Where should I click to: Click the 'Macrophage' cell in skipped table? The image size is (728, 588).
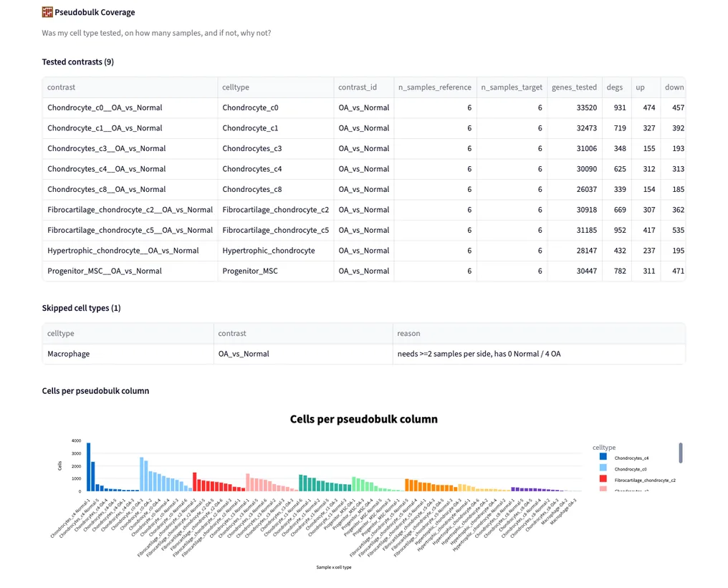point(128,354)
